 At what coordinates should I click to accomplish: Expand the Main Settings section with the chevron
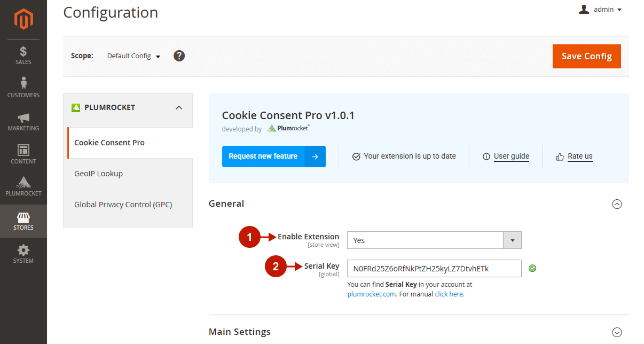617,332
